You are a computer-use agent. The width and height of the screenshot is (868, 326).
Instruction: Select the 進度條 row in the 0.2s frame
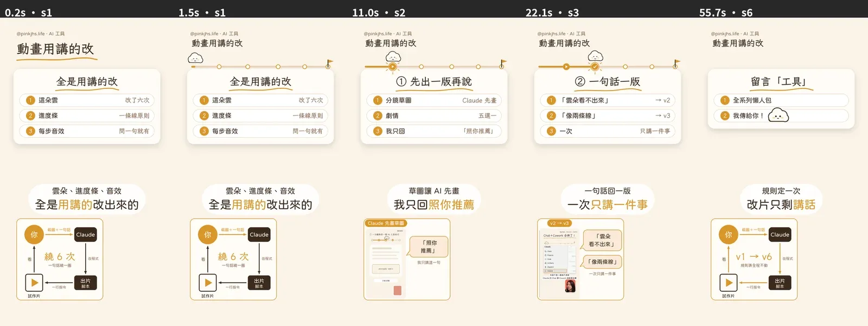[87, 116]
